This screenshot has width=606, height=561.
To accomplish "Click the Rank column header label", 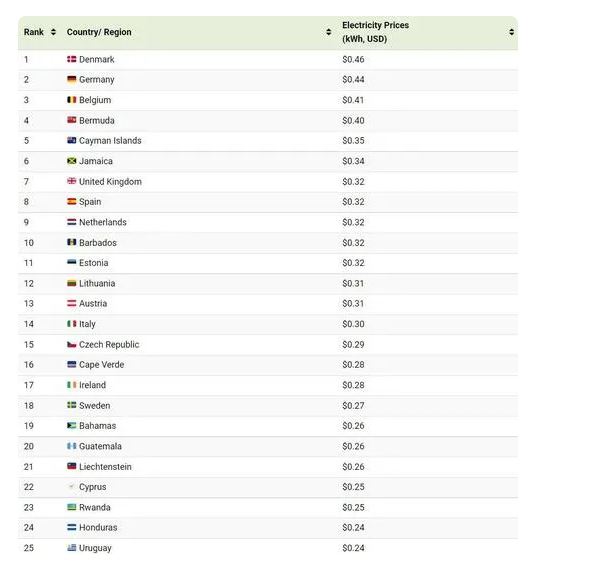I will click(x=34, y=32).
